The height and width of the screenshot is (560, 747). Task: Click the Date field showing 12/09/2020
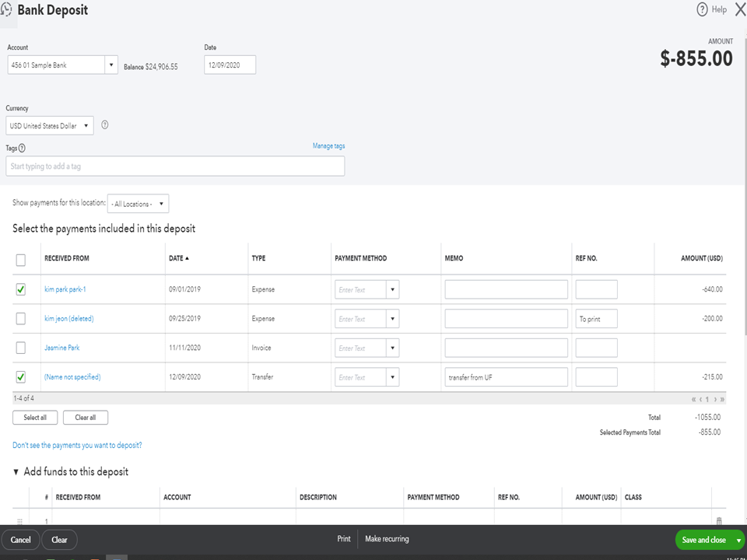click(x=230, y=65)
